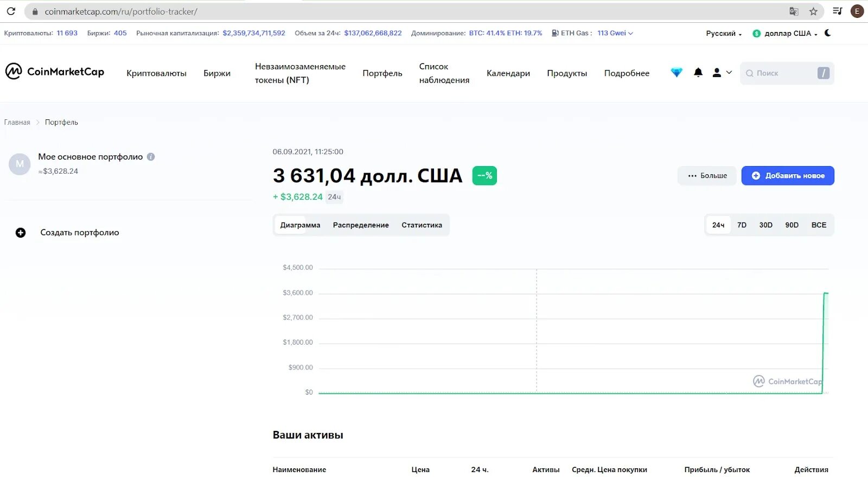
Task: Click the browser reload icon
Action: pos(11,11)
